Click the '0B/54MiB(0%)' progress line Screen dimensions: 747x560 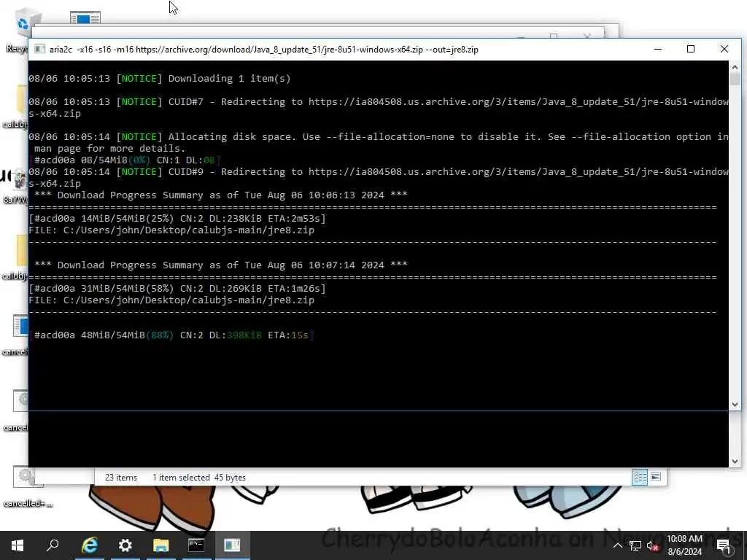125,160
